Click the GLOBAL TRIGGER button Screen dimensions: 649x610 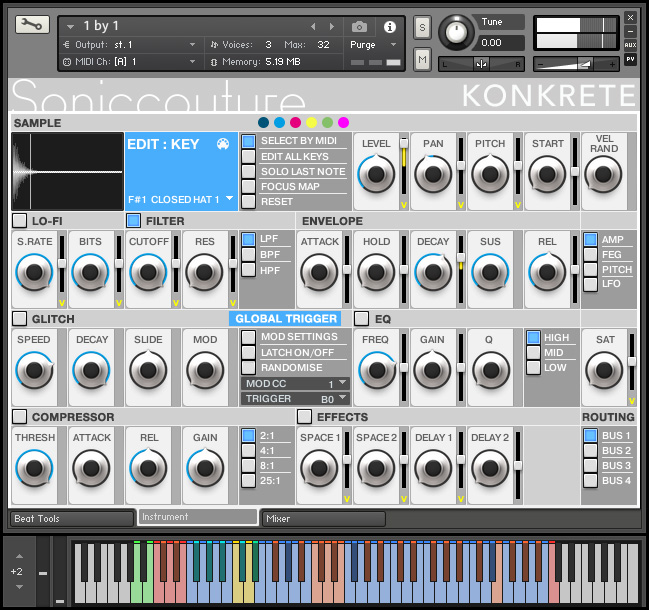[286, 319]
